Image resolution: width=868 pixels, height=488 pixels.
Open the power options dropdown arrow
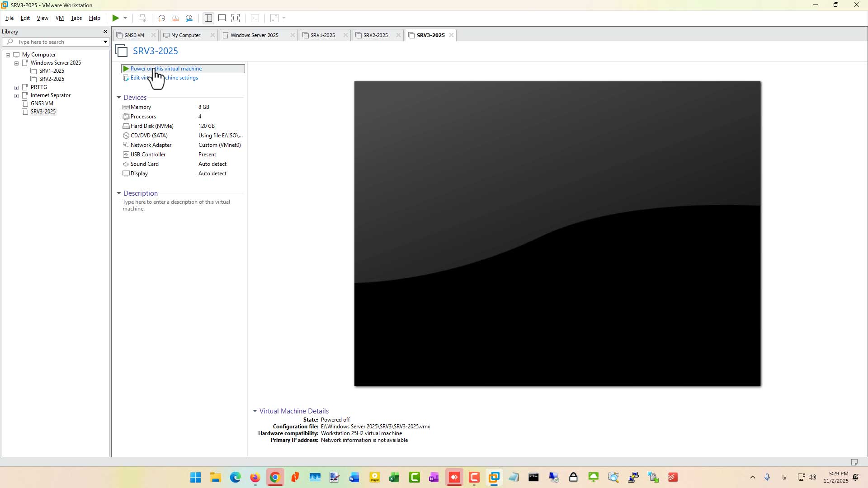(x=125, y=18)
